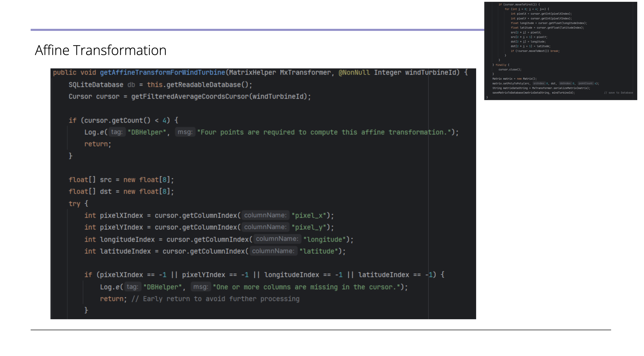Click the msg: hint before "One or more columns"
This screenshot has height=356, width=644.
[201, 287]
